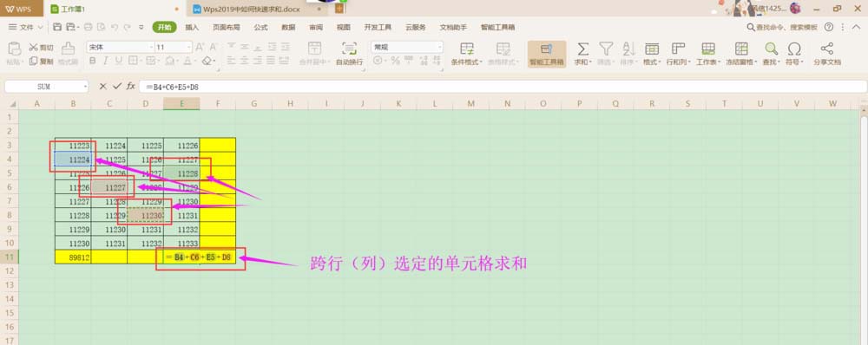
Task: Click the Filter (筛选) funnel icon
Action: (x=606, y=49)
